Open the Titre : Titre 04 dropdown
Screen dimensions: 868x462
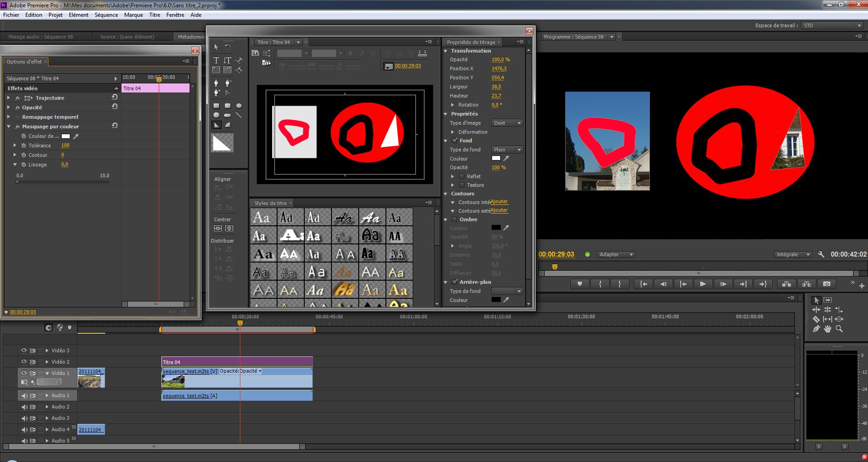point(298,42)
